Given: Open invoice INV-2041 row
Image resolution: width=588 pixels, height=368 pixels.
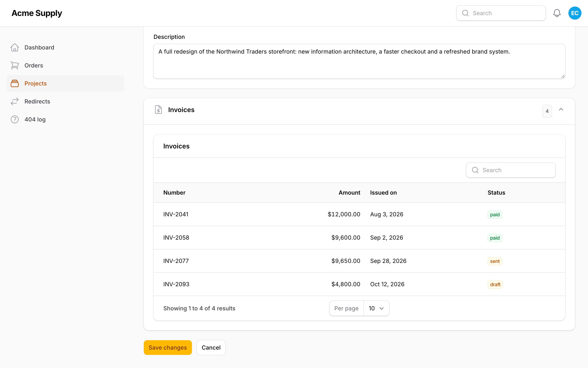Looking at the screenshot, I should click(x=359, y=214).
